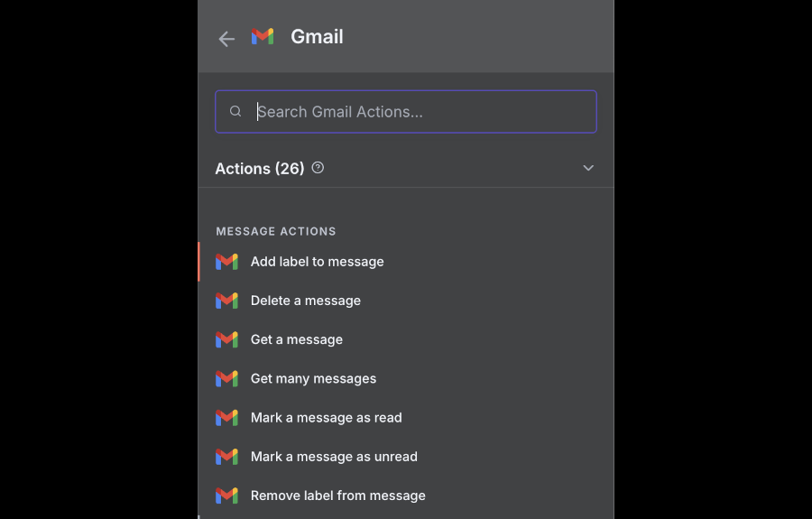Screen dimensions: 812x519
Task: Click Gmail icon beside Remove label from message
Action: 226,496
